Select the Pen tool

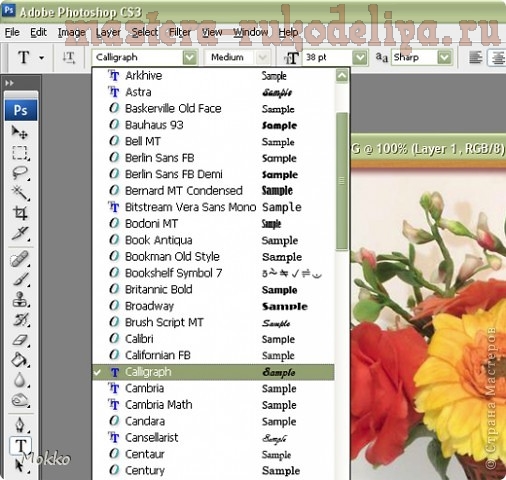click(20, 425)
